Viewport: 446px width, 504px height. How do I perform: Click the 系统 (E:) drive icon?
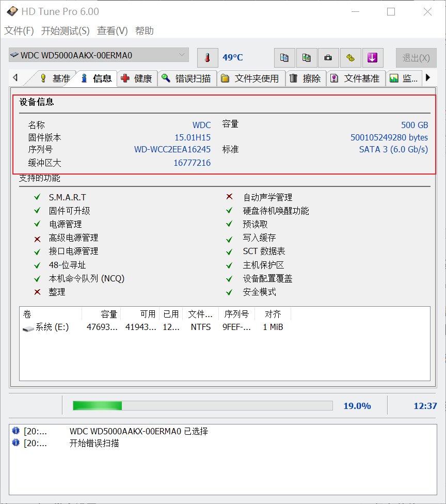[x=28, y=328]
